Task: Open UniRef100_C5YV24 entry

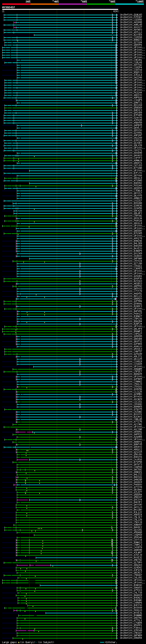Action: click(131, 261)
